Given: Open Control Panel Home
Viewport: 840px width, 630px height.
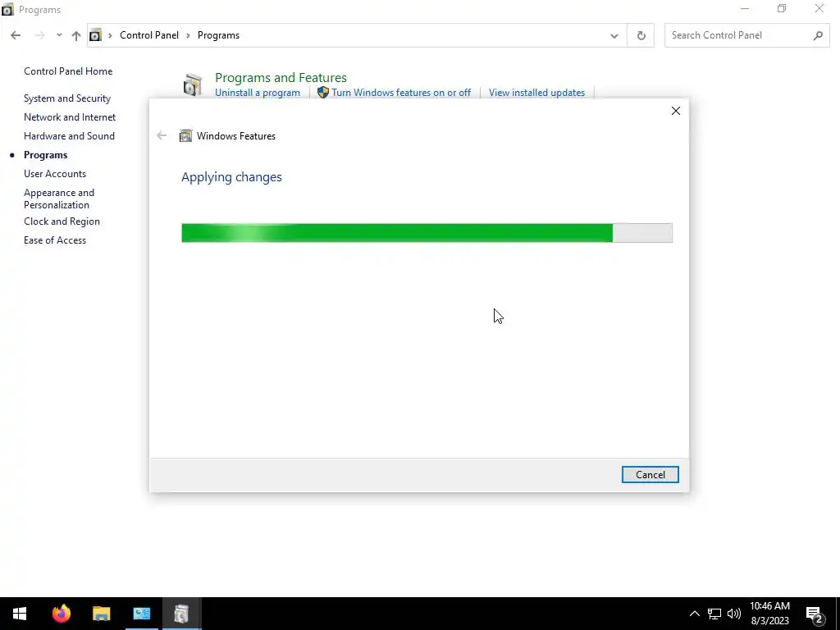Looking at the screenshot, I should pos(68,71).
